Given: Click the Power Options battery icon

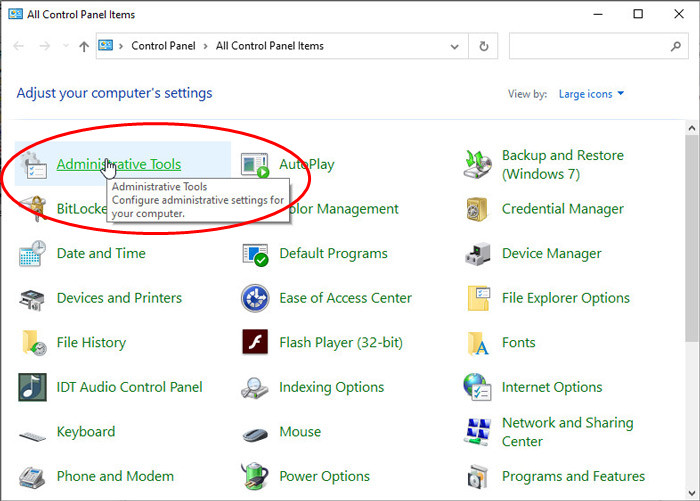Looking at the screenshot, I should [x=255, y=476].
